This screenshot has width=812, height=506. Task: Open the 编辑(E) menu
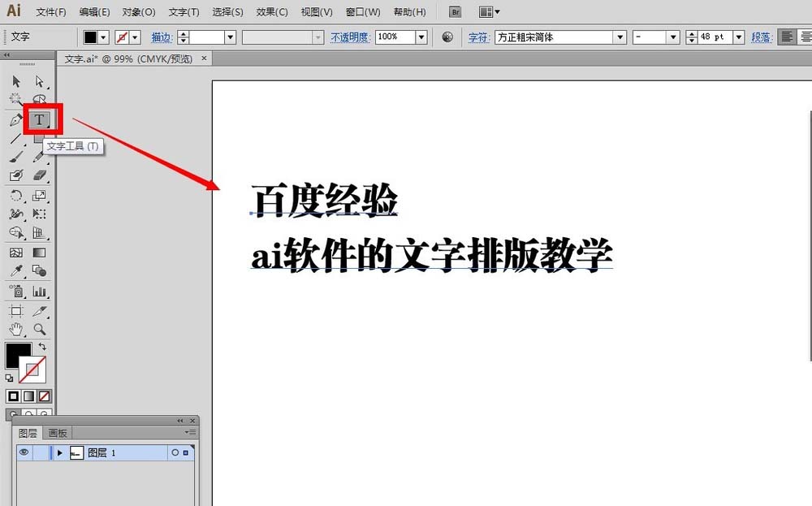point(94,12)
